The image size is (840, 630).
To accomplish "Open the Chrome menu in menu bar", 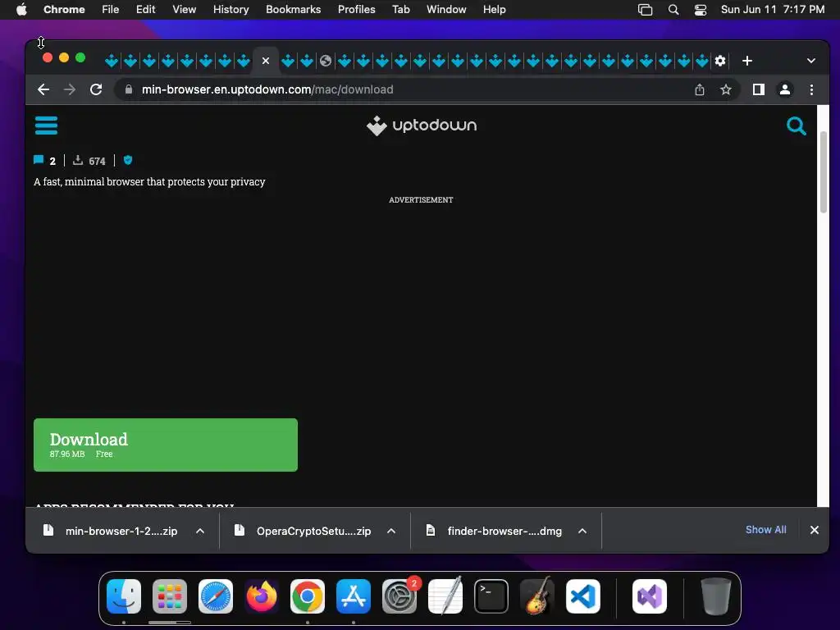I will (64, 10).
